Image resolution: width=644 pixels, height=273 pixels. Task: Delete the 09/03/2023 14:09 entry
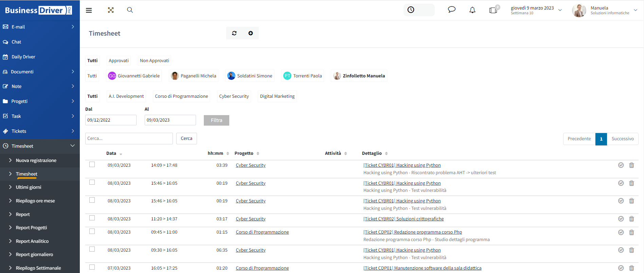coord(631,165)
